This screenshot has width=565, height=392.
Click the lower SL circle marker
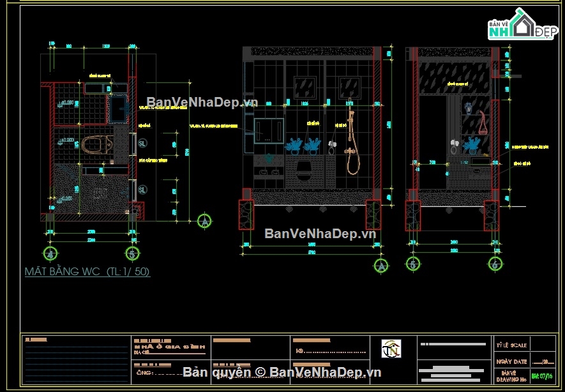[x=142, y=189]
